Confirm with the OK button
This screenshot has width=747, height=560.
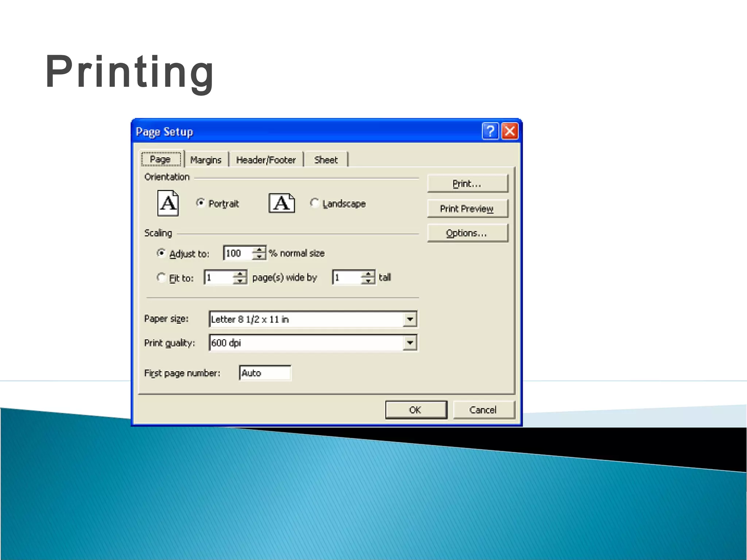pyautogui.click(x=416, y=410)
